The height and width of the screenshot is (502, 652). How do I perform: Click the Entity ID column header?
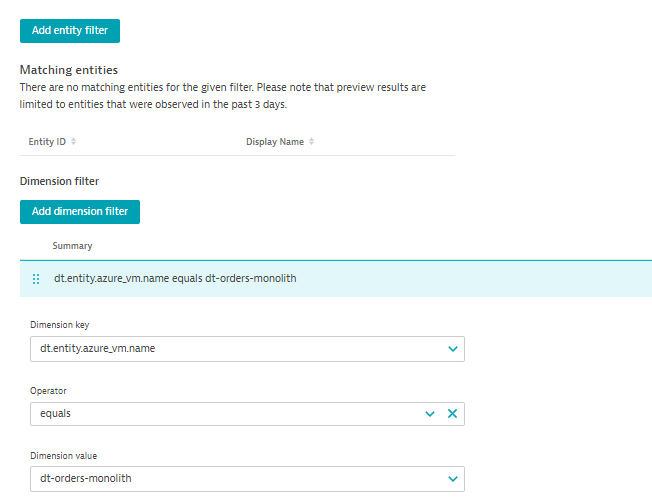47,142
